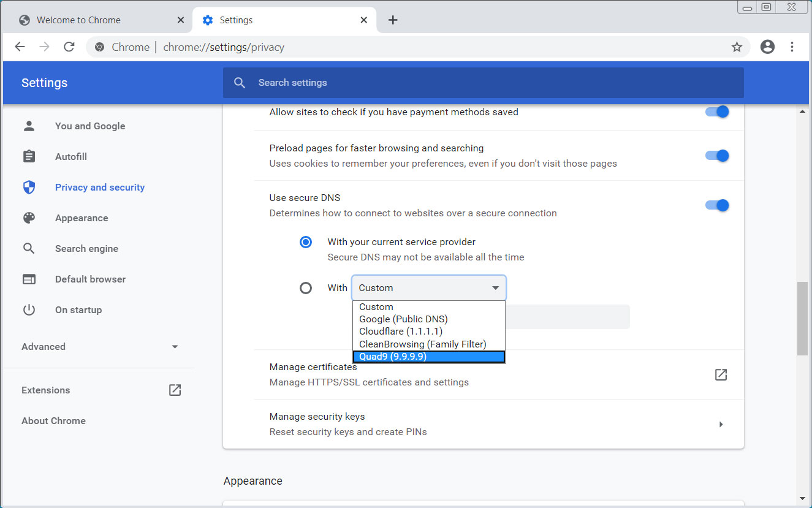Click the search magnifier icon in settings

pyautogui.click(x=240, y=83)
